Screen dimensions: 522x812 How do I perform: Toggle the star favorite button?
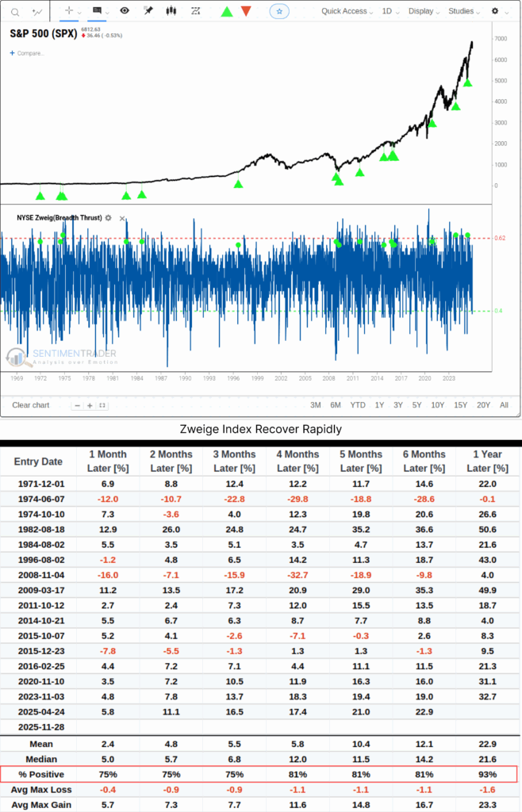279,11
